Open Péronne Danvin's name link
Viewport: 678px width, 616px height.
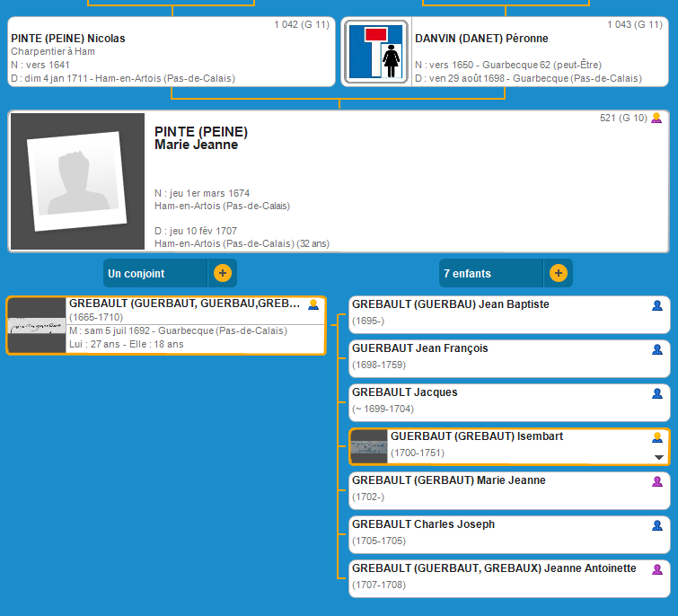[481, 39]
